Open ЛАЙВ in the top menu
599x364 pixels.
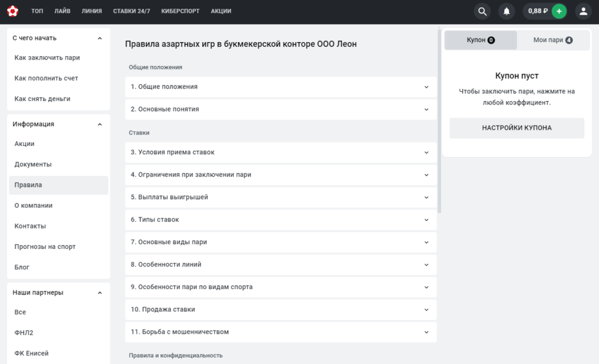pos(62,11)
